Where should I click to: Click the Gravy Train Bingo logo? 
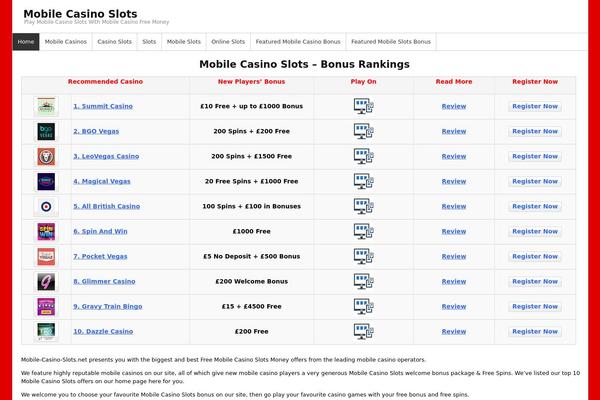(x=46, y=307)
